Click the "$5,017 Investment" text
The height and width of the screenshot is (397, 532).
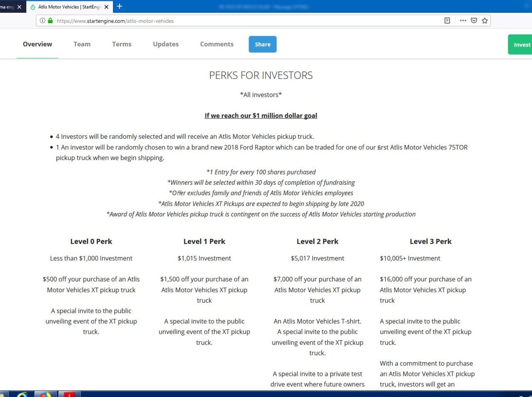318,258
